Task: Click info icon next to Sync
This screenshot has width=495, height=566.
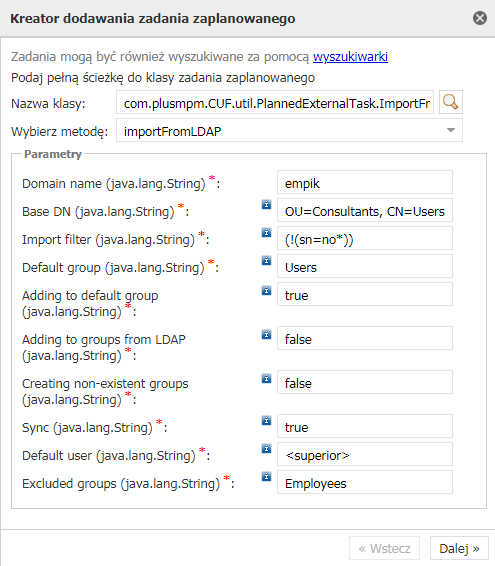Action: (x=266, y=421)
